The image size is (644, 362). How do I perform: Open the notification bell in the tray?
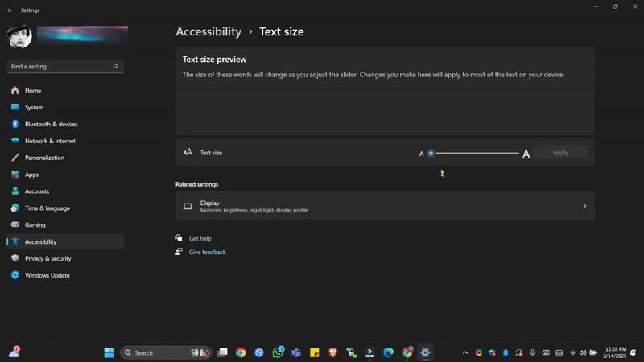point(633,352)
